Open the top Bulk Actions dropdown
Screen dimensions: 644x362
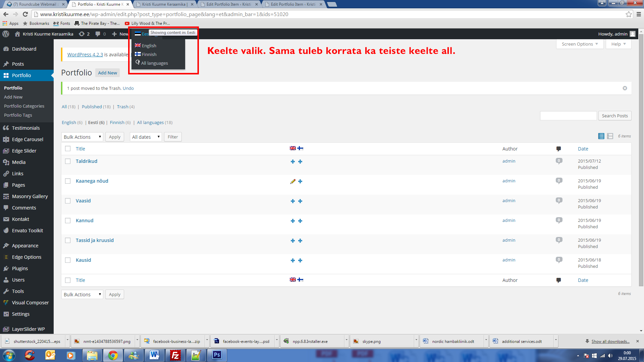82,137
